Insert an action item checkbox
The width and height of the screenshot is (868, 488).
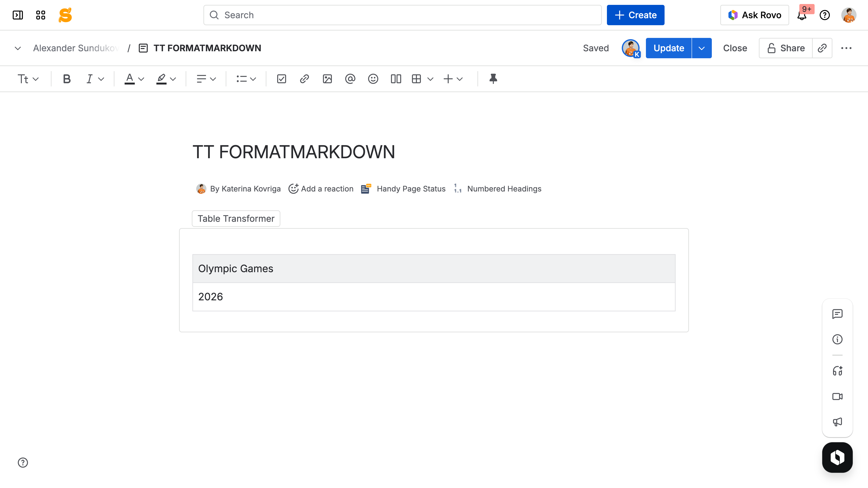tap(281, 79)
